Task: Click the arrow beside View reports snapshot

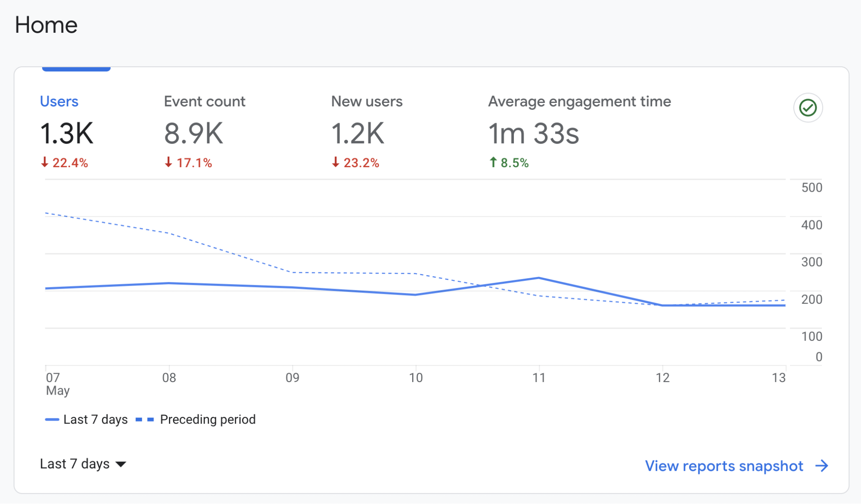Action: point(823,466)
